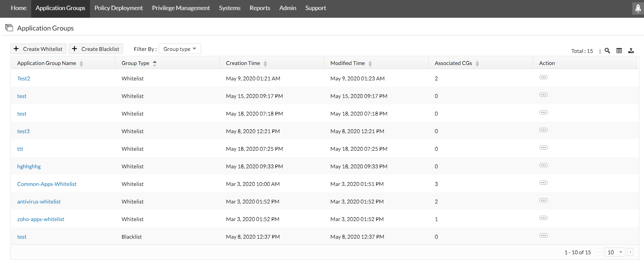
Task: Open action menu for Common-Apps-Whitelist row
Action: 543,183
